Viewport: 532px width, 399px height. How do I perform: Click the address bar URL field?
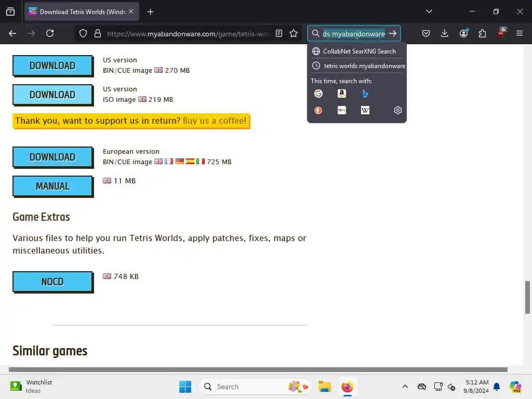pos(188,34)
